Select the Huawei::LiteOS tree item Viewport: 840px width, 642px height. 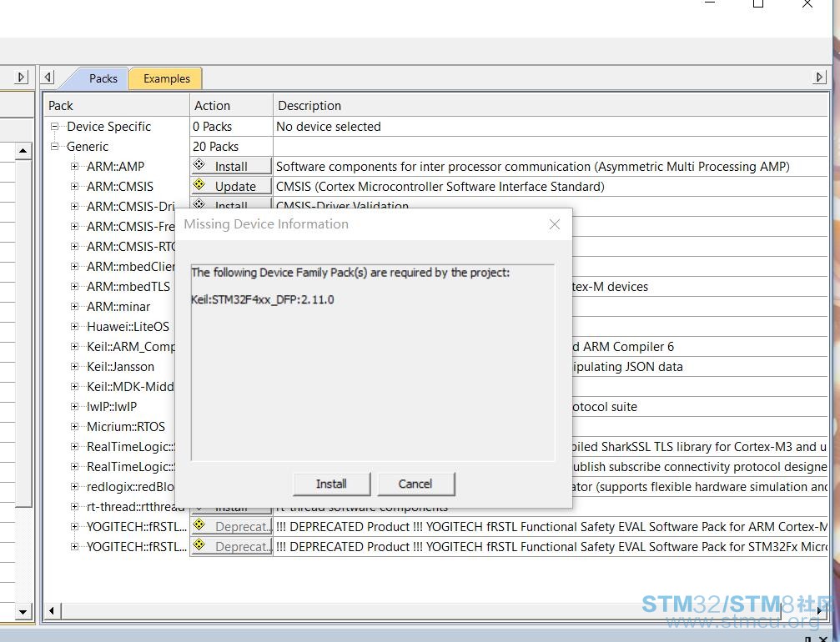[x=128, y=327]
